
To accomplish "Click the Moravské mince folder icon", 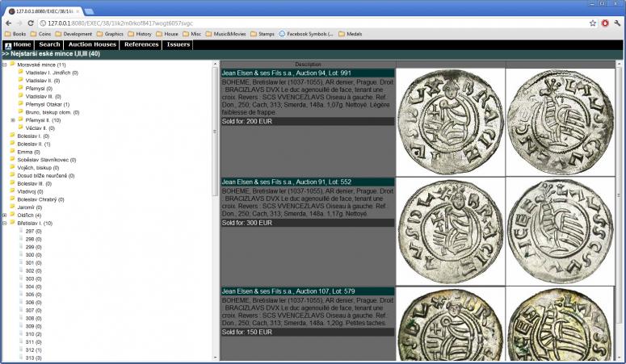I will click(12, 64).
